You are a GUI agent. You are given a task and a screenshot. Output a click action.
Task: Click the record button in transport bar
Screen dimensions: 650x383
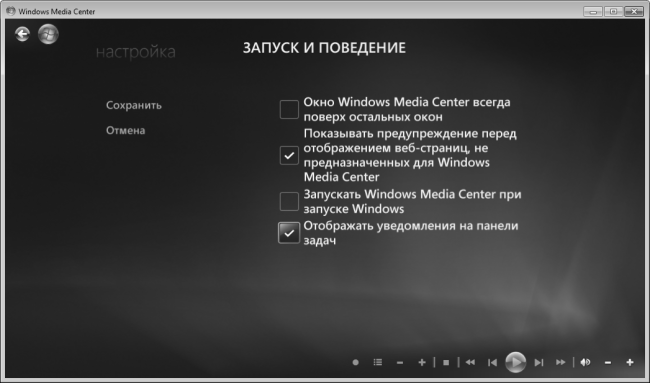point(355,362)
